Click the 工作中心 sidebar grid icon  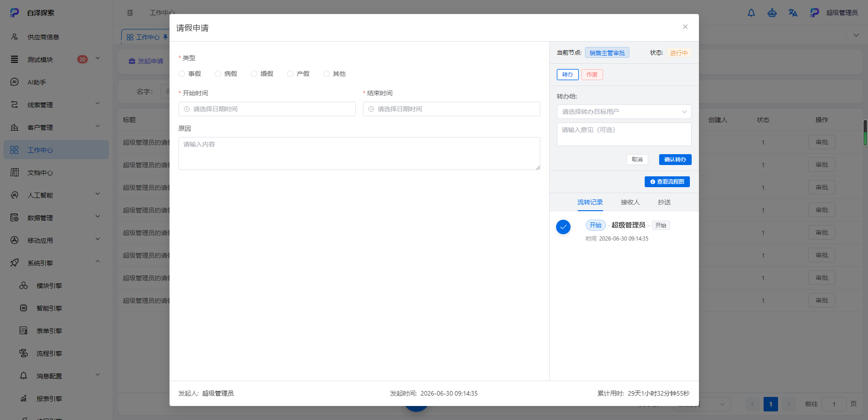[x=14, y=150]
